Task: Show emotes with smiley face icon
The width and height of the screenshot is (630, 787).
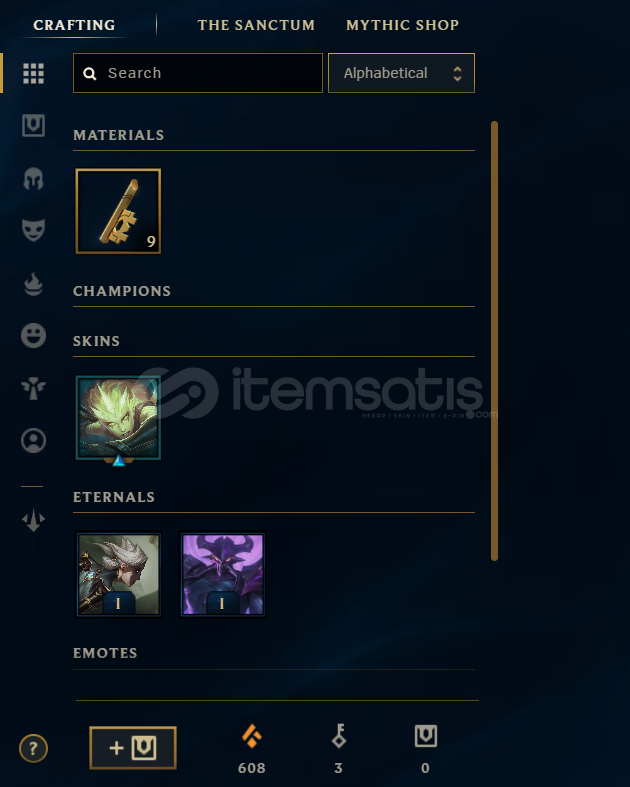Action: click(34, 335)
